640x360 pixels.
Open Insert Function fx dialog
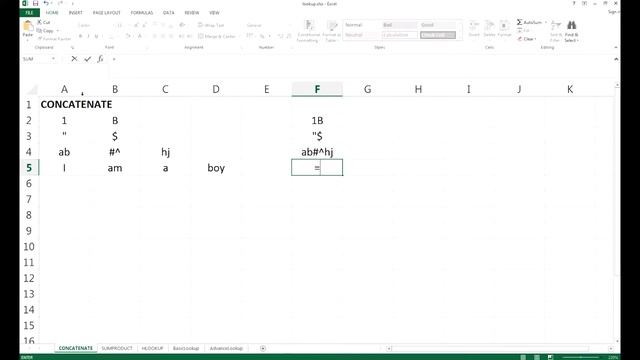(100, 59)
